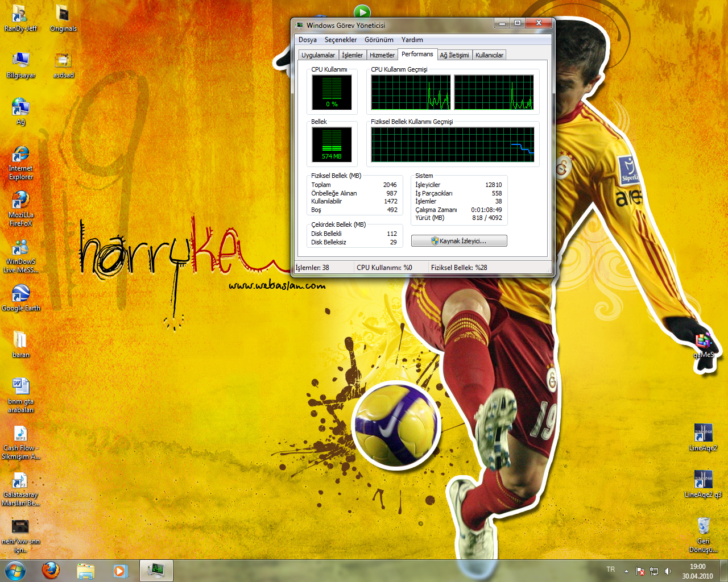Open the Originals folder icon
The width and height of the screenshot is (728, 582).
(x=63, y=19)
